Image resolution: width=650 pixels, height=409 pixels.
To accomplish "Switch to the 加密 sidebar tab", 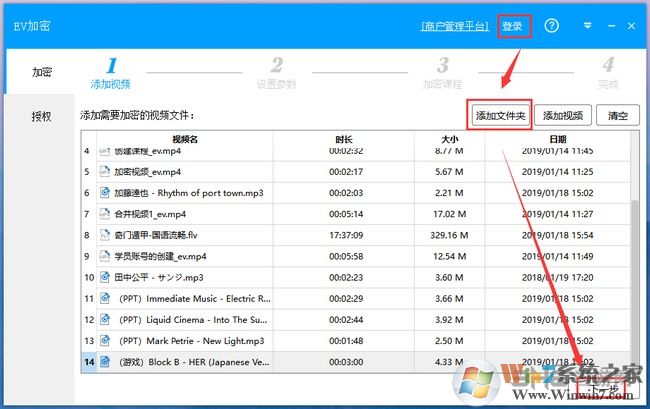I will (x=42, y=72).
